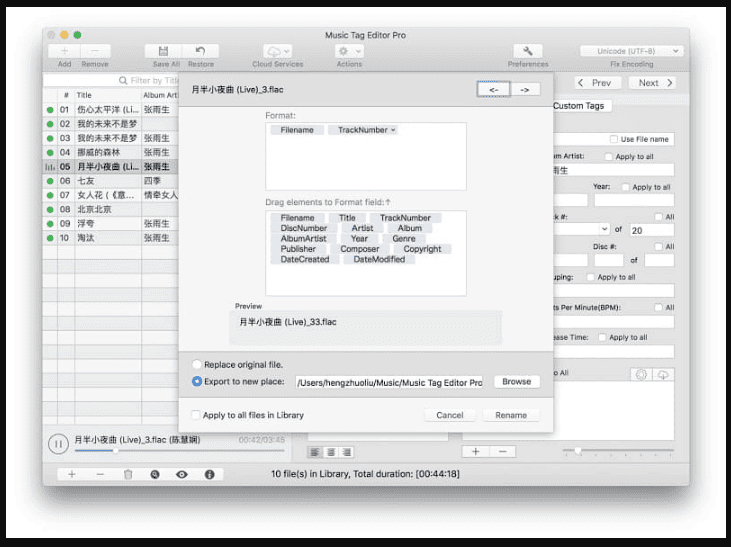Viewport: 731px width, 547px height.
Task: Open the Unicode (UTF-8) encoding dropdown
Action: coord(632,51)
